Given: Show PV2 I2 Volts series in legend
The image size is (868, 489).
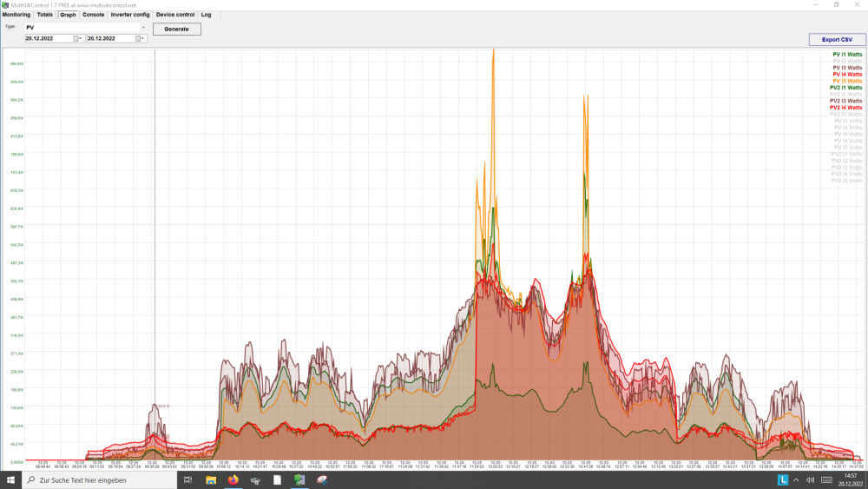Looking at the screenshot, I should [x=846, y=161].
